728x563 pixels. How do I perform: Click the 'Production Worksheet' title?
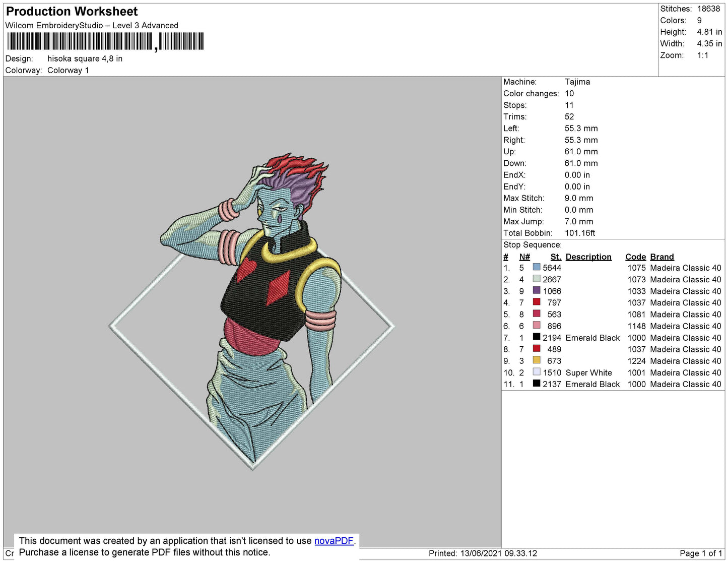click(72, 12)
